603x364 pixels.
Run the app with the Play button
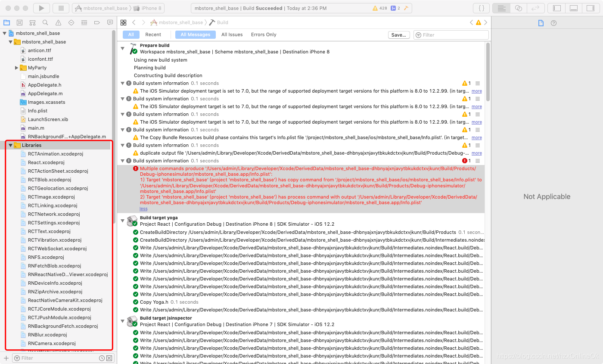point(41,8)
